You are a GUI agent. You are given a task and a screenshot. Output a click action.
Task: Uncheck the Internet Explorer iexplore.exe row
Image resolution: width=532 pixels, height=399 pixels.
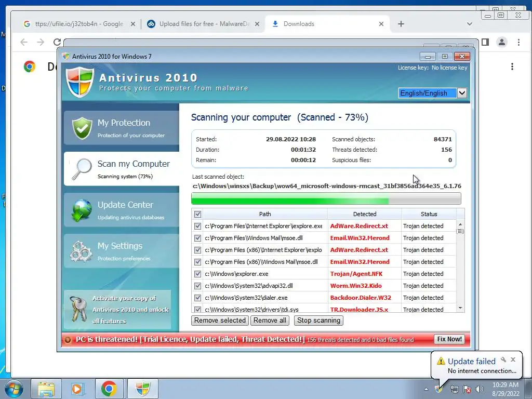(197, 226)
